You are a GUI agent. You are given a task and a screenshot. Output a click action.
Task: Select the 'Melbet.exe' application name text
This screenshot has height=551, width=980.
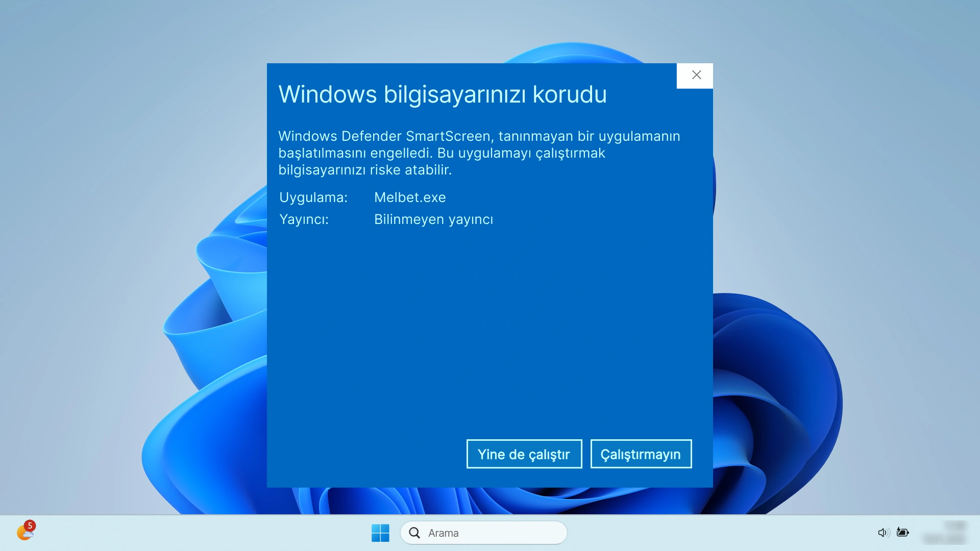(x=410, y=197)
